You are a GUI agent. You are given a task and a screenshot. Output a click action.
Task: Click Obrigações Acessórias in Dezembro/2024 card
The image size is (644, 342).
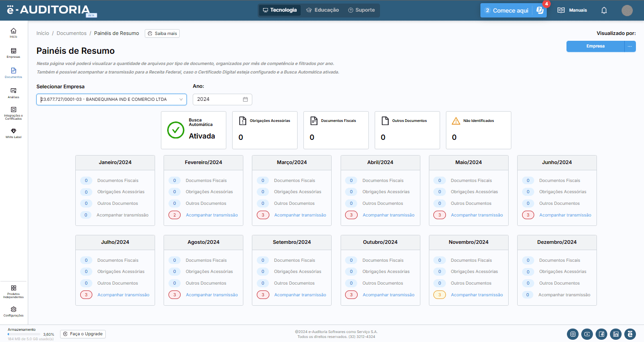pyautogui.click(x=562, y=272)
